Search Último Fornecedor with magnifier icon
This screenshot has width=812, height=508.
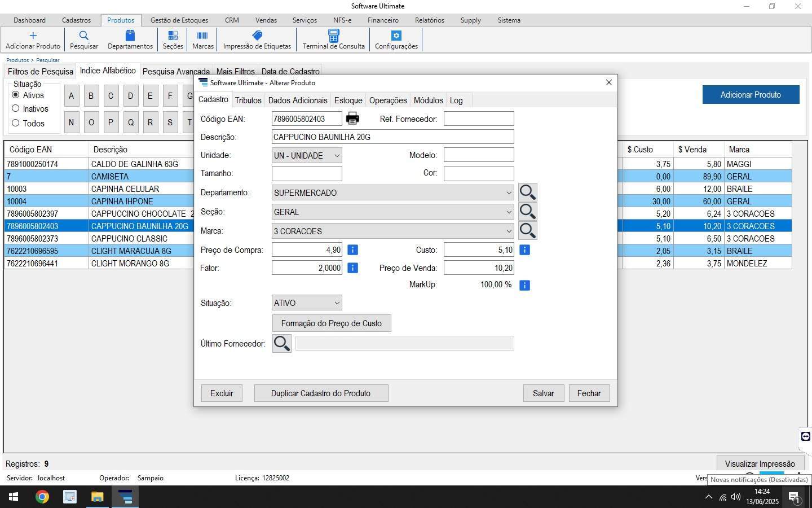[282, 343]
